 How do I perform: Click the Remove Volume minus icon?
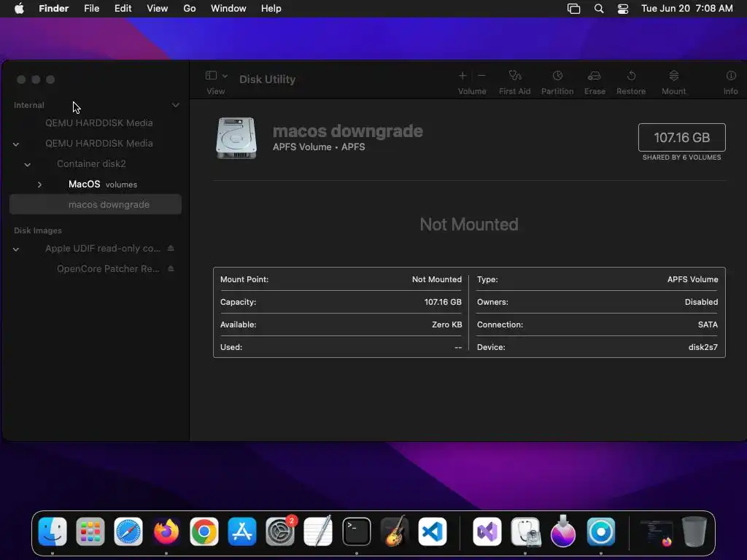click(481, 76)
